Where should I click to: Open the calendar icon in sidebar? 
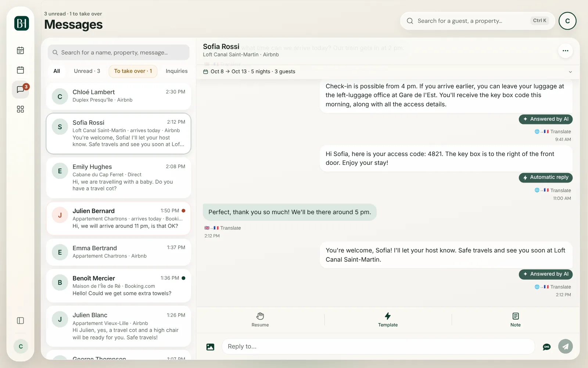coord(21,70)
